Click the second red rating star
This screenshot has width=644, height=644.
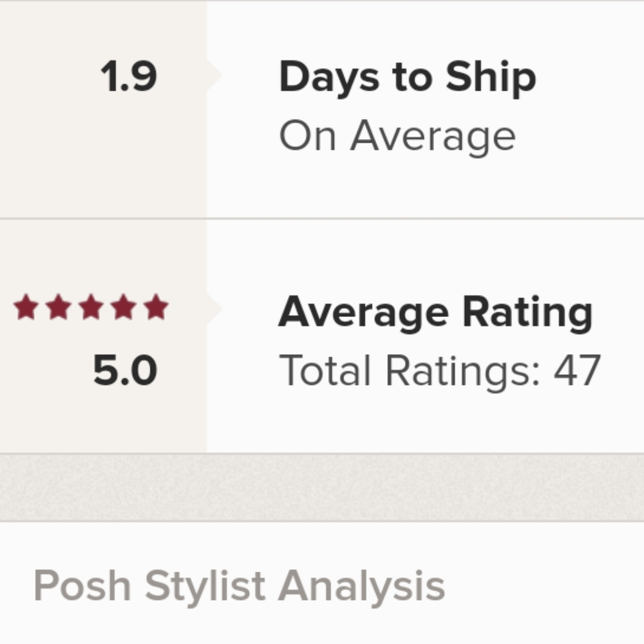click(x=59, y=307)
